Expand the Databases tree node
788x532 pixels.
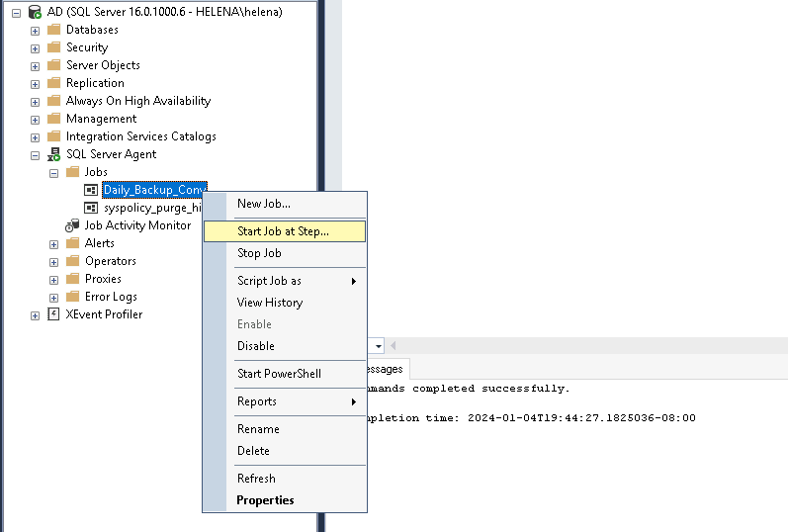(x=36, y=30)
